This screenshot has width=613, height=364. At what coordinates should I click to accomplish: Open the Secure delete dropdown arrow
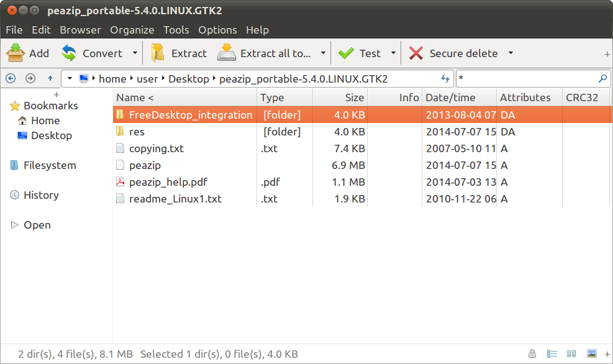click(511, 53)
